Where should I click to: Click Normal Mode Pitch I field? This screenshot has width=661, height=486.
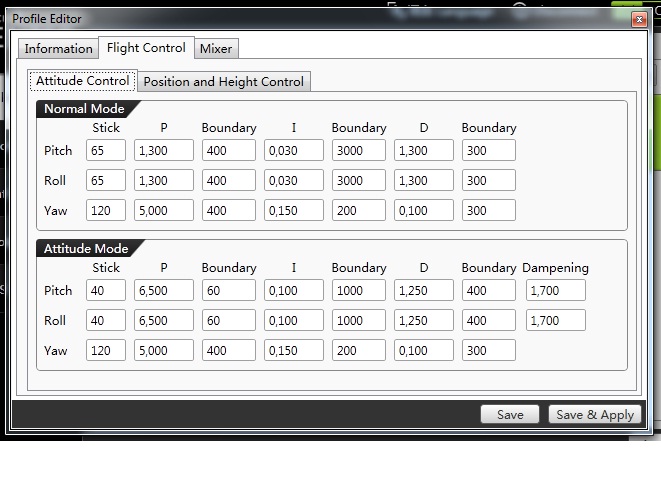tap(293, 150)
